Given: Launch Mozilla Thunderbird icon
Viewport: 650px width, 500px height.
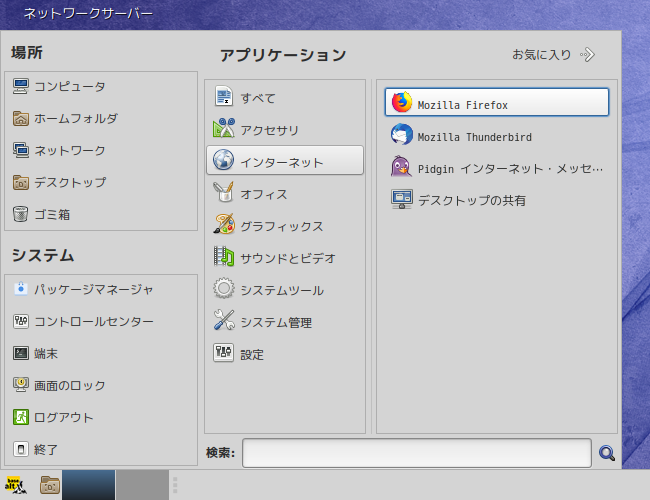Looking at the screenshot, I should [402, 134].
